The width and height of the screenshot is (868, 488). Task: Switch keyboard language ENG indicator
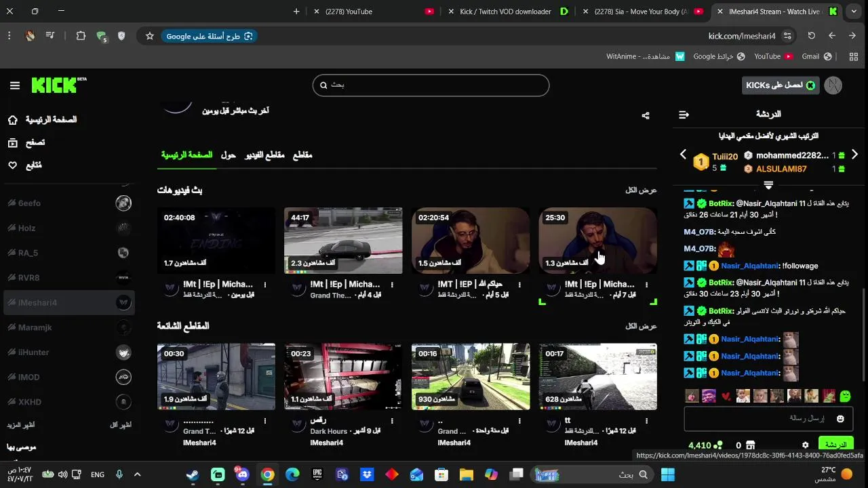pos(98,474)
